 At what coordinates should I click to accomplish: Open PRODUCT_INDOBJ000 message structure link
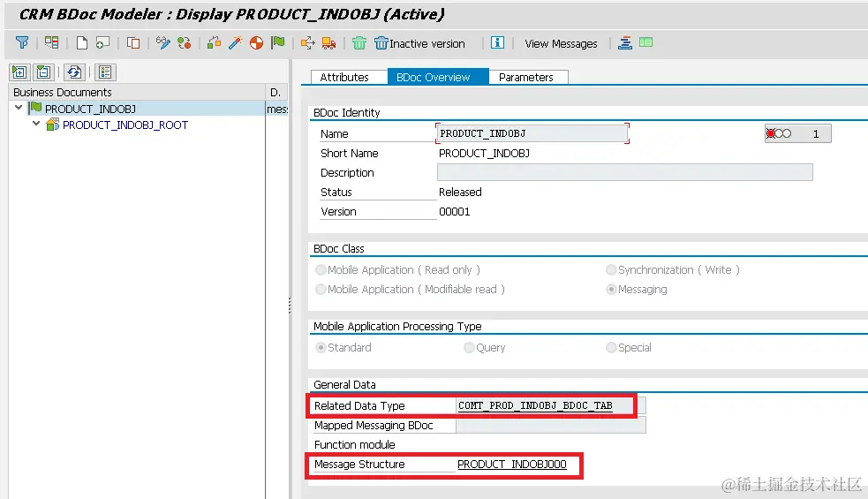pyautogui.click(x=512, y=464)
